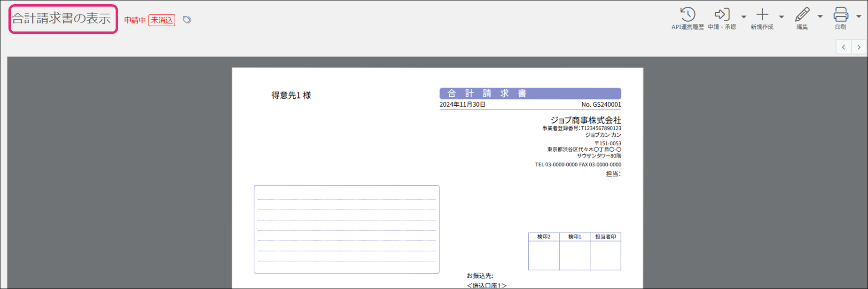
Task: Expand the 印刷 dropdown arrow
Action: point(859,17)
